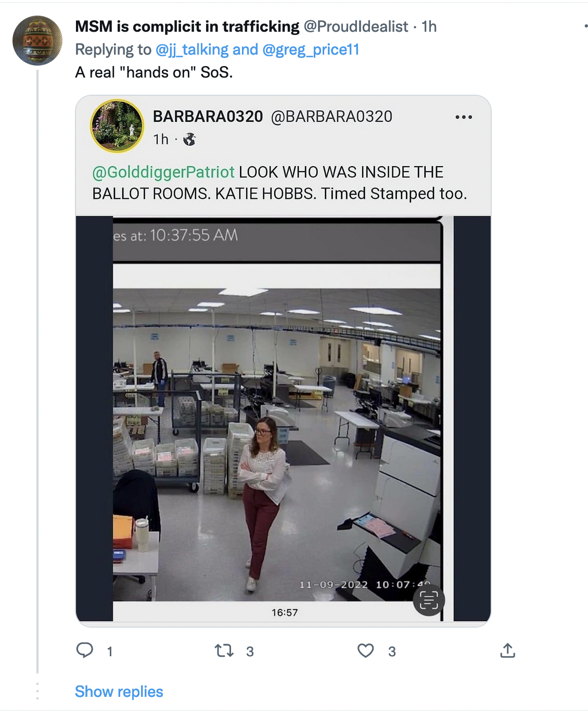The height and width of the screenshot is (713, 588).
Task: Click the scan text icon on image
Action: [429, 600]
